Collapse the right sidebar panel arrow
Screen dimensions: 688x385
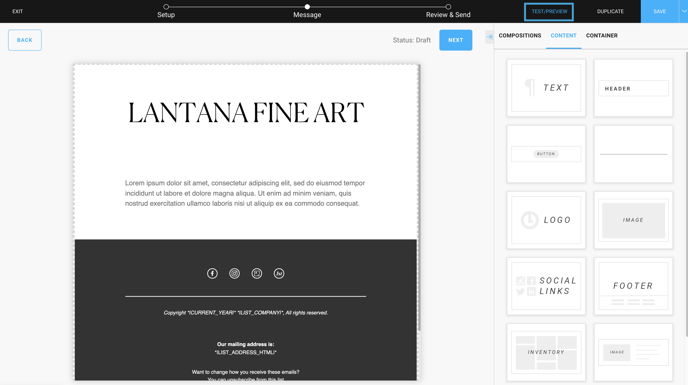[x=489, y=37]
